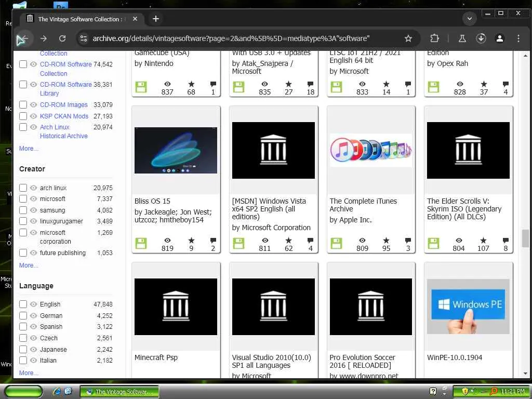
Task: Open the KSP CKAN Mods collection link
Action: click(x=64, y=116)
